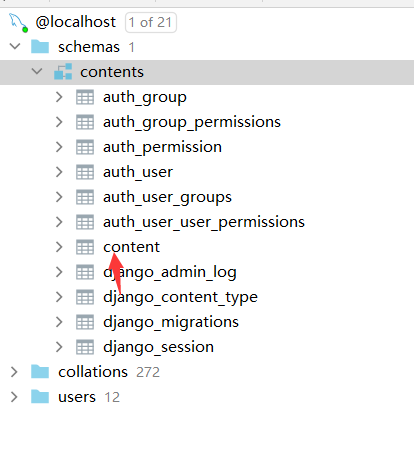Select the django_content_type table name

(x=180, y=298)
